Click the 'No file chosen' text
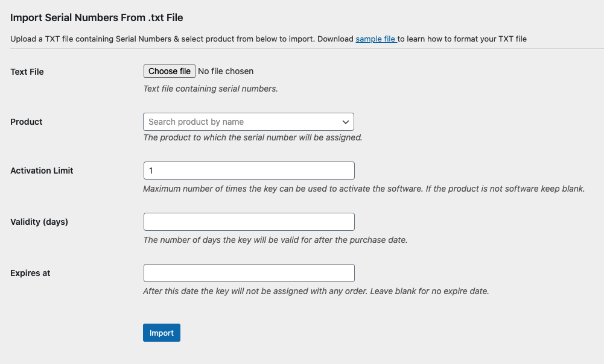The image size is (604, 364). tap(226, 71)
